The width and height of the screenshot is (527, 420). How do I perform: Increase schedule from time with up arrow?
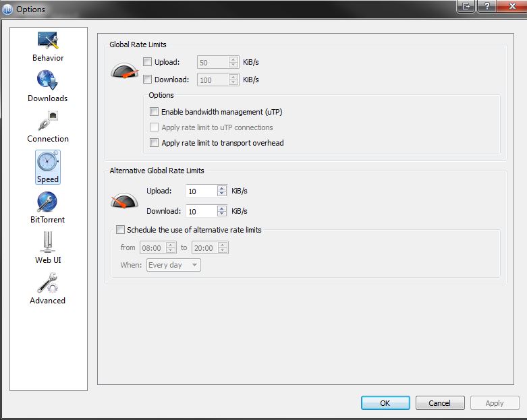click(x=171, y=245)
